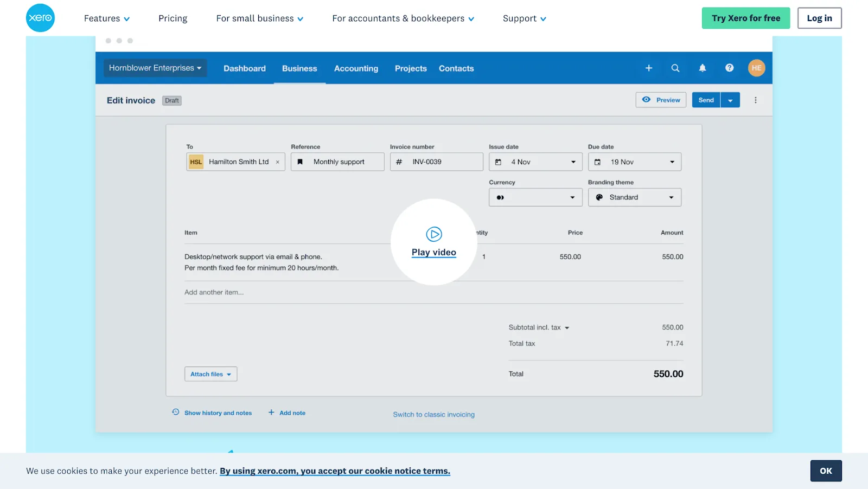Click the play video circle icon

(434, 234)
